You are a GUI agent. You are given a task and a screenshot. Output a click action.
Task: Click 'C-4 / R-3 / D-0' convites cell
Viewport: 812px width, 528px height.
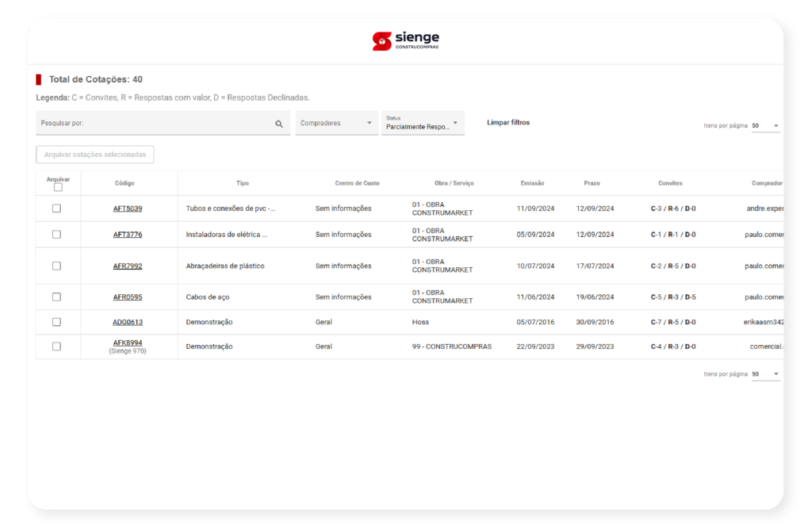point(673,346)
